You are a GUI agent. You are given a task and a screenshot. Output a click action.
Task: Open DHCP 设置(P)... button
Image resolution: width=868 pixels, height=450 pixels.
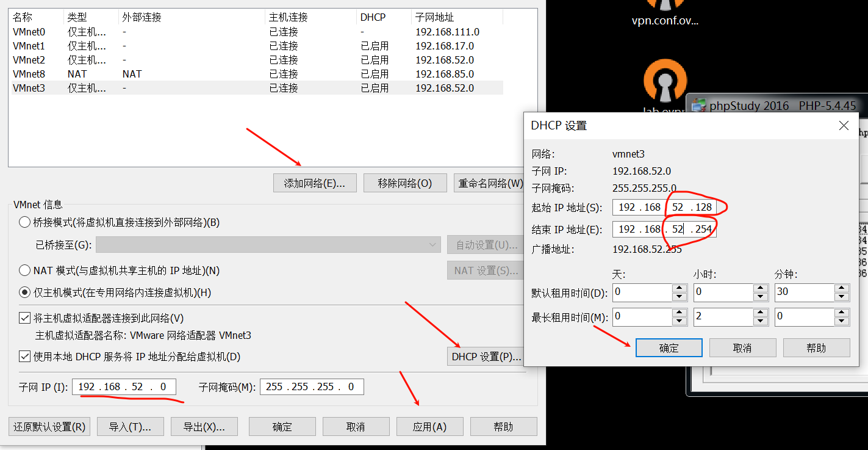(x=487, y=357)
